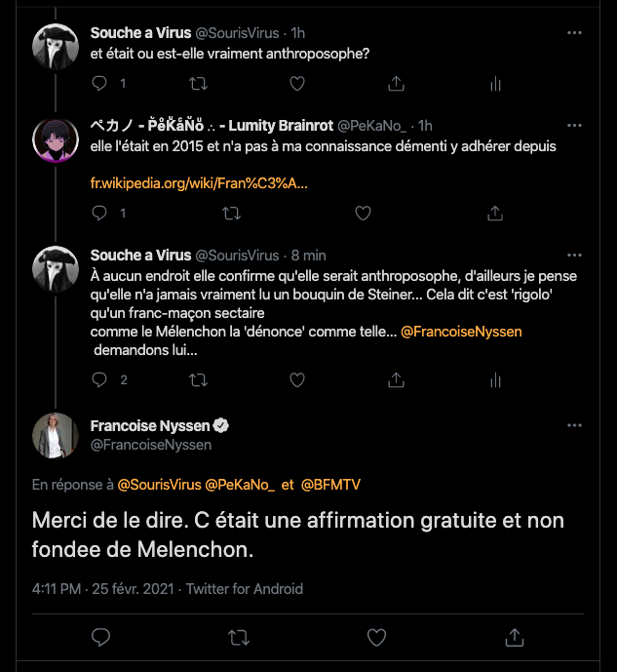Share the first Souche a Virus tweet
Image resolution: width=617 pixels, height=672 pixels.
pyautogui.click(x=396, y=84)
